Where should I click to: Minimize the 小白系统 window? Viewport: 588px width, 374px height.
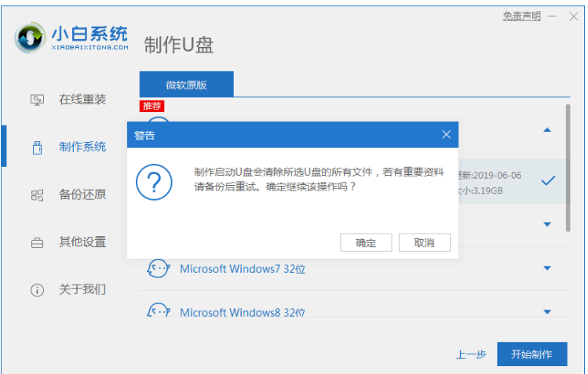[x=552, y=16]
